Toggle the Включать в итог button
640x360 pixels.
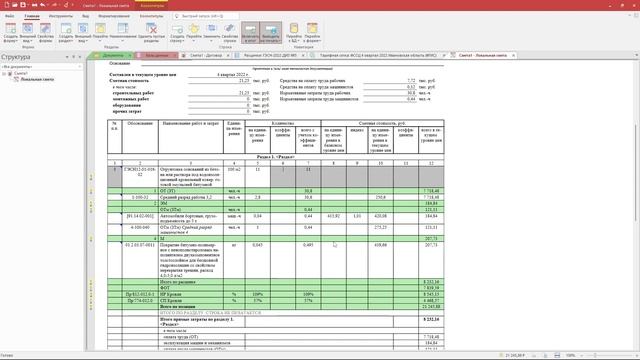coord(250,33)
